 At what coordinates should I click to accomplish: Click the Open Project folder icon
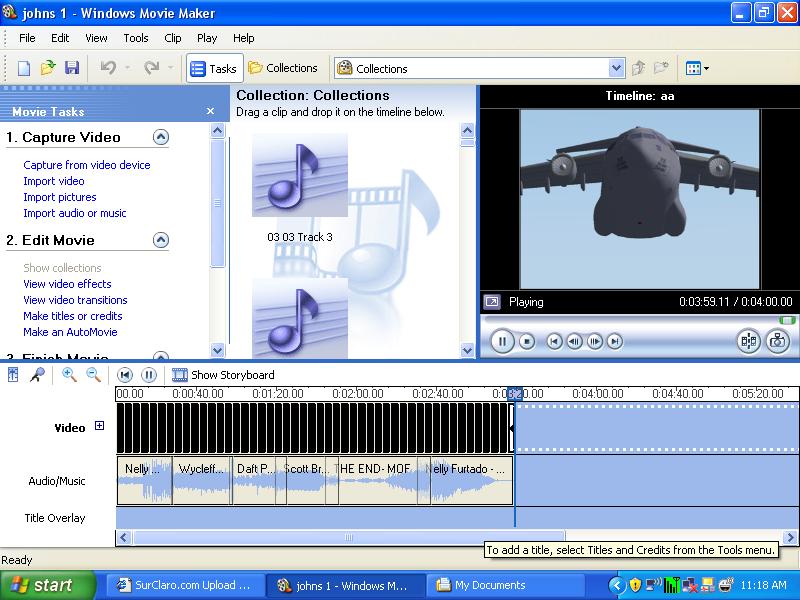[48, 68]
